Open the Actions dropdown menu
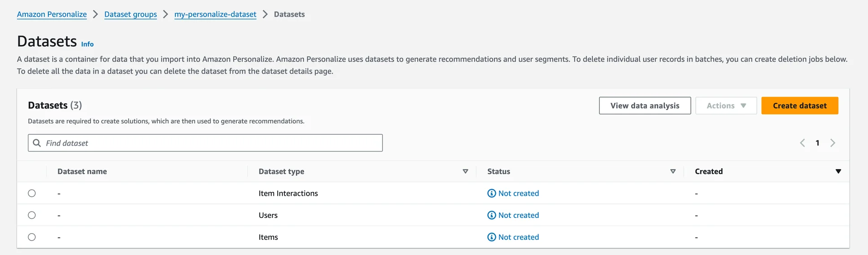868x255 pixels. 726,106
